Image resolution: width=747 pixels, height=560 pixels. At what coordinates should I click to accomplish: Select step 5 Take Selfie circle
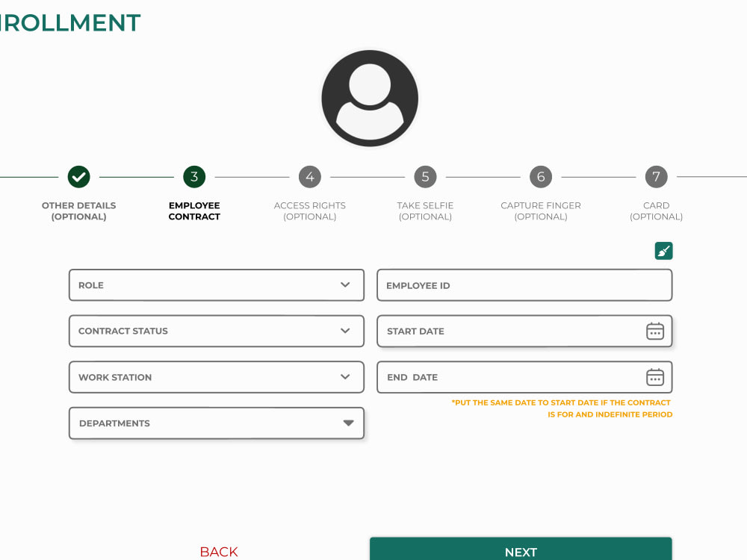click(425, 177)
